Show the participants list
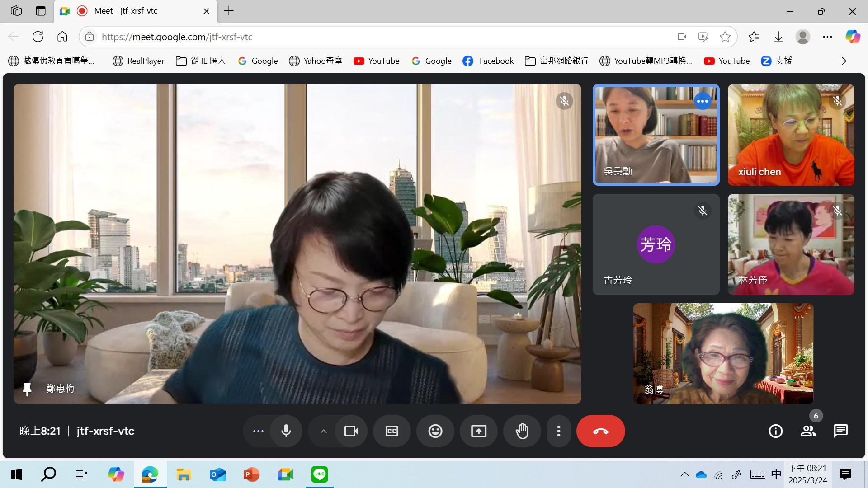This screenshot has height=488, width=868. coord(808,431)
